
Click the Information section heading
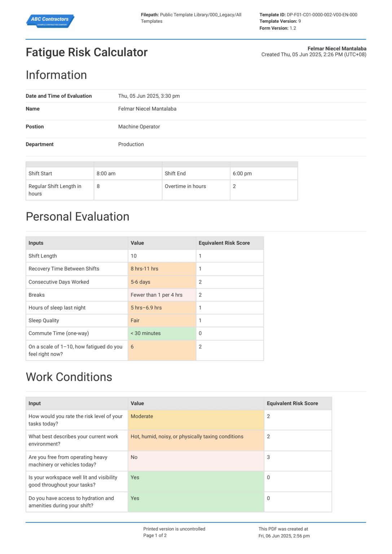click(56, 75)
